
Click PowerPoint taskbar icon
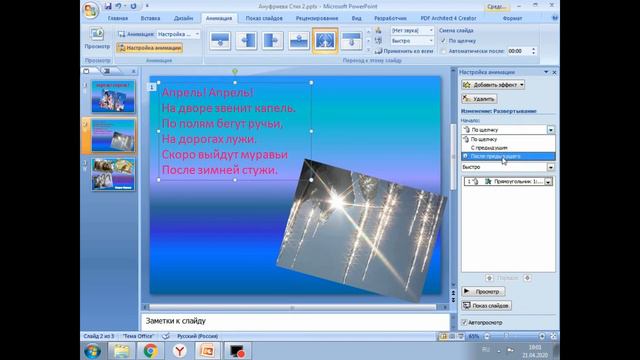pos(208,351)
